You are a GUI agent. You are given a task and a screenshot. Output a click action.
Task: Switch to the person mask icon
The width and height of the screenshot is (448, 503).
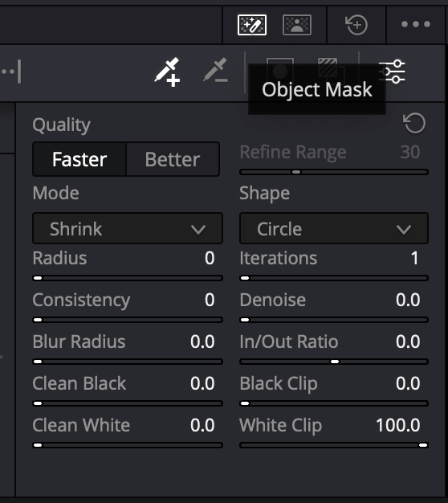(297, 25)
